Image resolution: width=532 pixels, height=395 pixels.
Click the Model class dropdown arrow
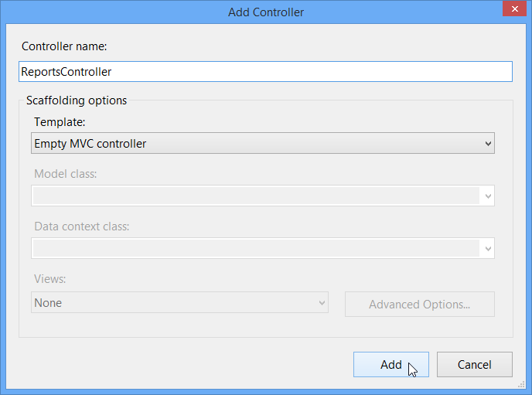click(488, 196)
